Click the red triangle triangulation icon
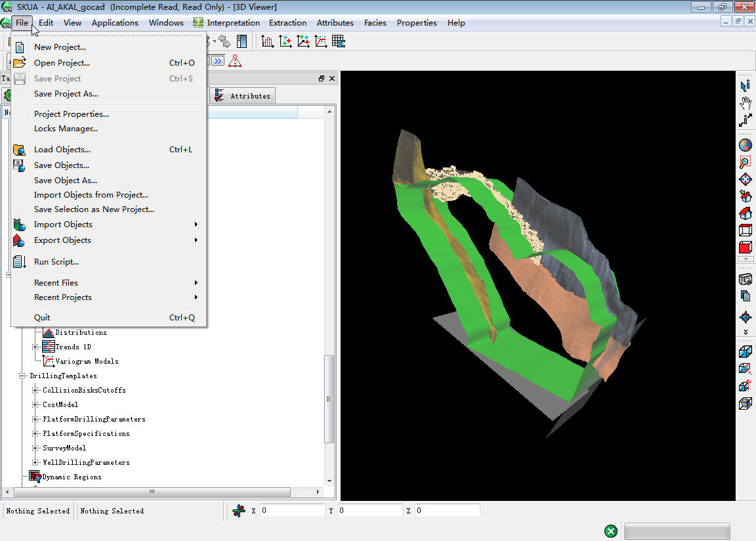Image resolution: width=756 pixels, height=541 pixels. point(235,61)
